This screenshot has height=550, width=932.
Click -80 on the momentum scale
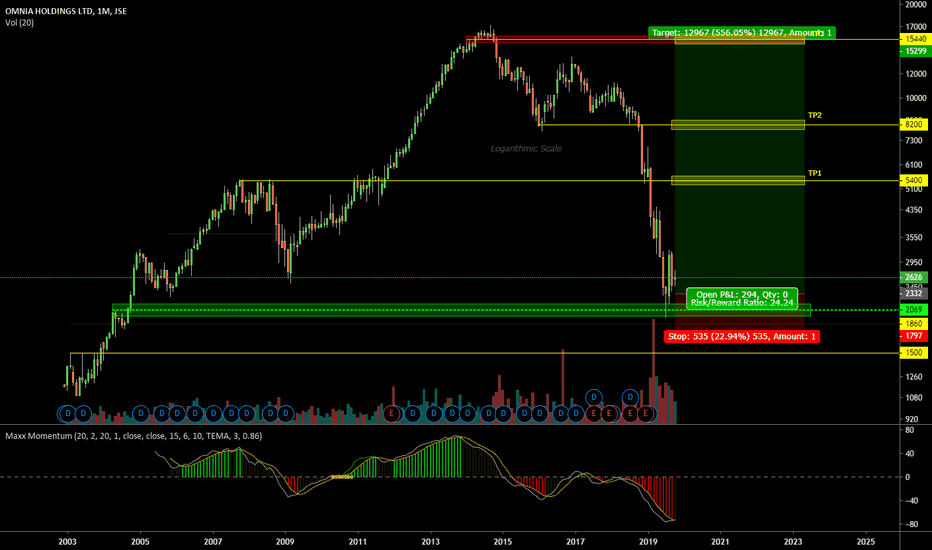click(x=911, y=524)
